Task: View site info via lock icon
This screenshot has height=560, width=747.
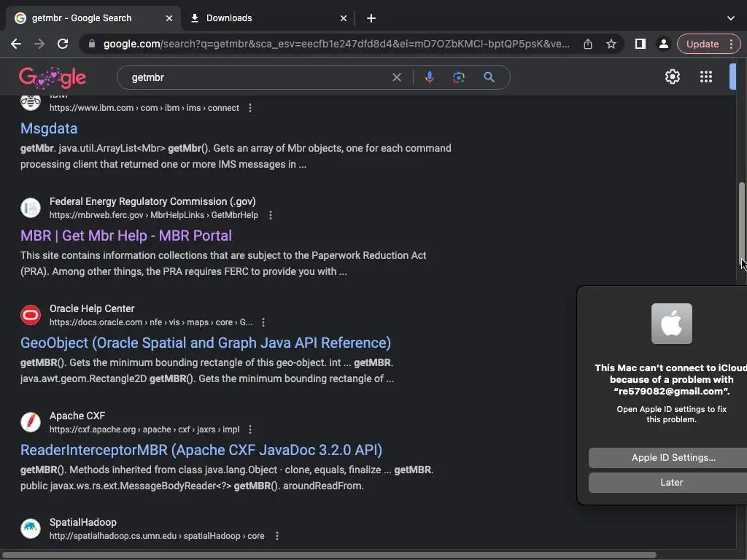Action: 92,44
